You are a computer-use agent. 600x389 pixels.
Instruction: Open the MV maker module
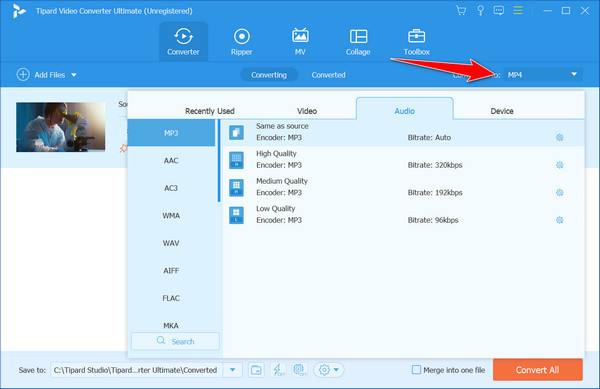(300, 42)
